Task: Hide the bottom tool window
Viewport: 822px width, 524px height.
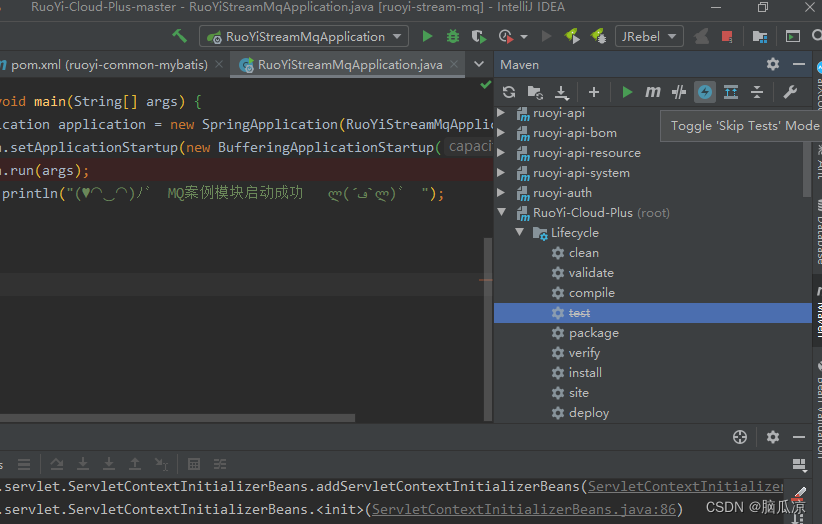Action: click(799, 437)
